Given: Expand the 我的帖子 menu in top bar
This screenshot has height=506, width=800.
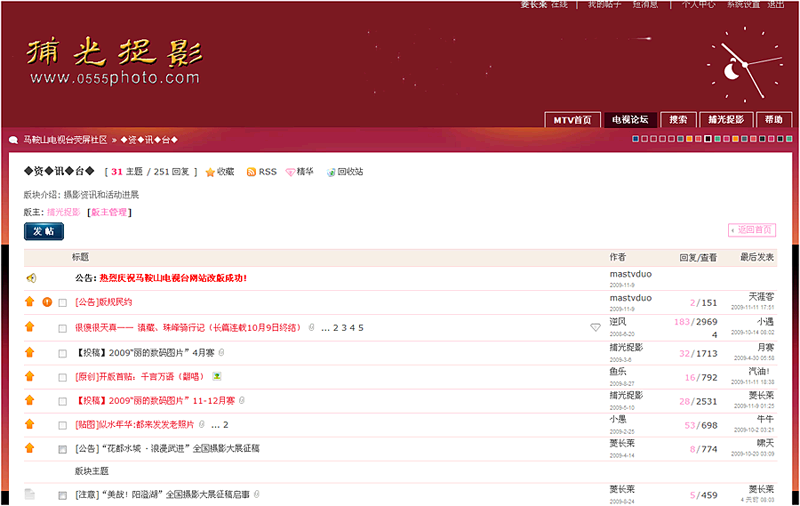Looking at the screenshot, I should click(x=603, y=5).
